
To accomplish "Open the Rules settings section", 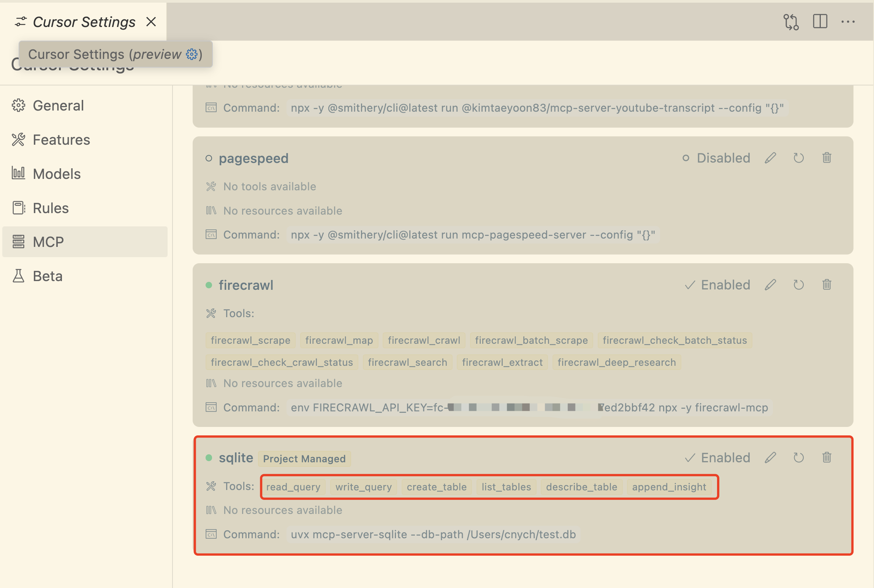I will coord(85,208).
